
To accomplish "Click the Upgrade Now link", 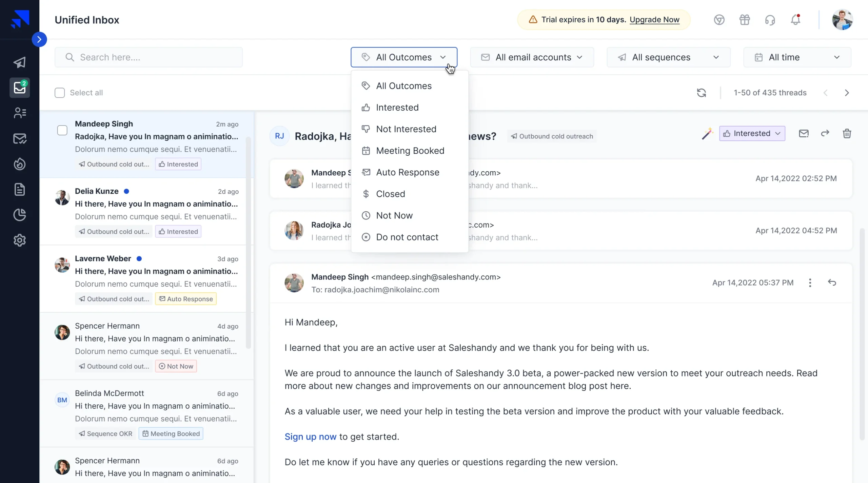I will coord(654,20).
